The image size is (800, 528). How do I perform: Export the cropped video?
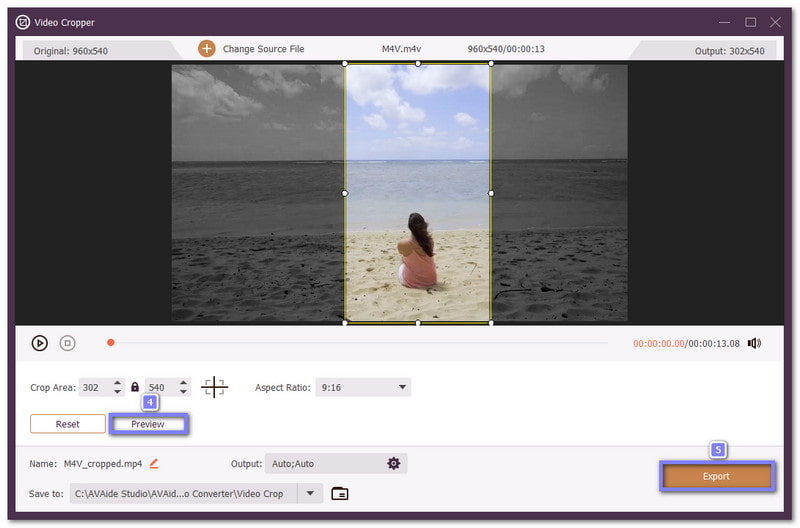point(716,476)
